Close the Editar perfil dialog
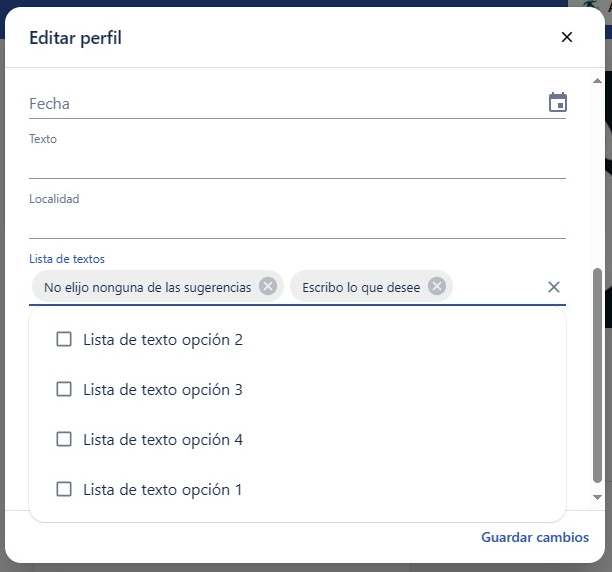Image resolution: width=612 pixels, height=572 pixels. pos(567,37)
